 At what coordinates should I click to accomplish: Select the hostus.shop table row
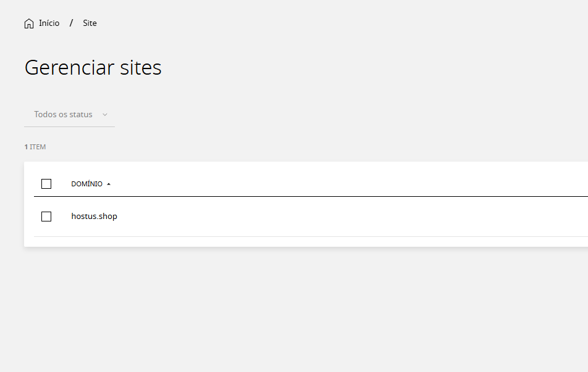[x=311, y=217]
